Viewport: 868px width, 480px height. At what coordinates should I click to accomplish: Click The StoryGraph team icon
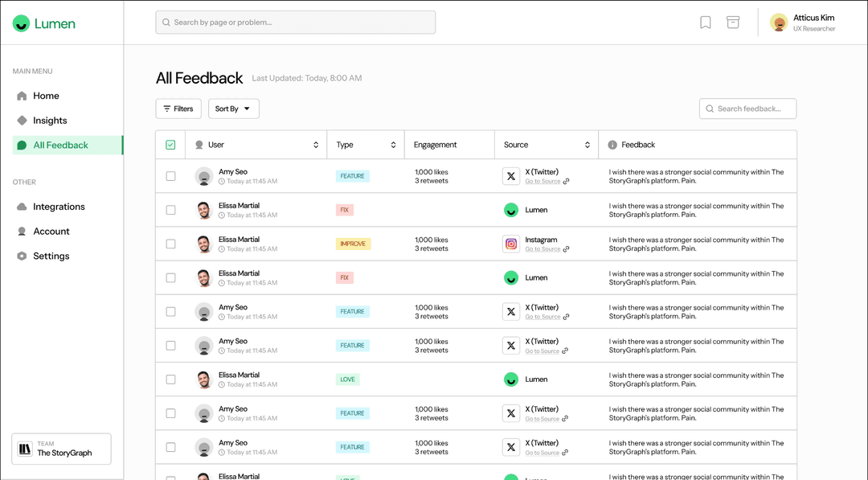coord(25,449)
